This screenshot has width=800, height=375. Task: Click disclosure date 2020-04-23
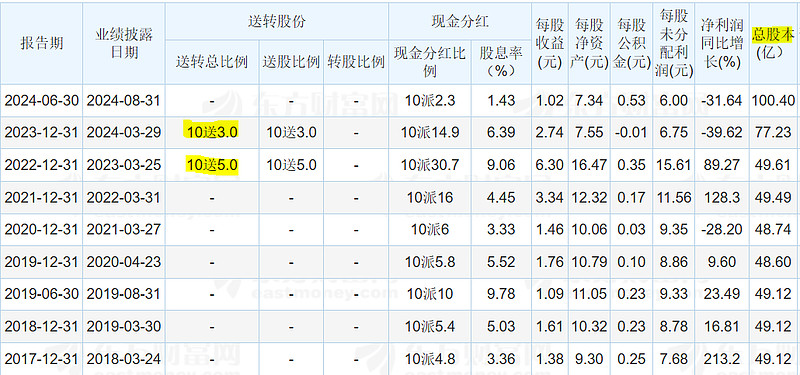tap(124, 262)
